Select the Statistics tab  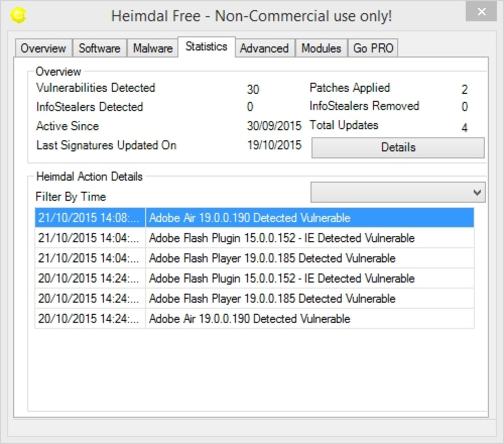tap(206, 47)
